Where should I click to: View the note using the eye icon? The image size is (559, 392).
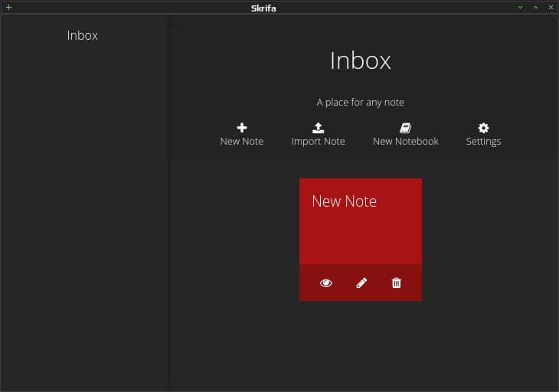click(x=326, y=283)
